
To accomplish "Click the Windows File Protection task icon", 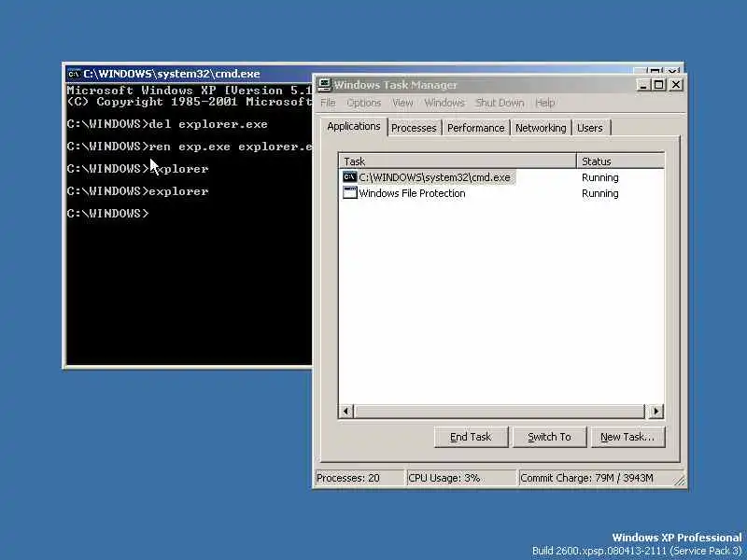I will coord(349,193).
